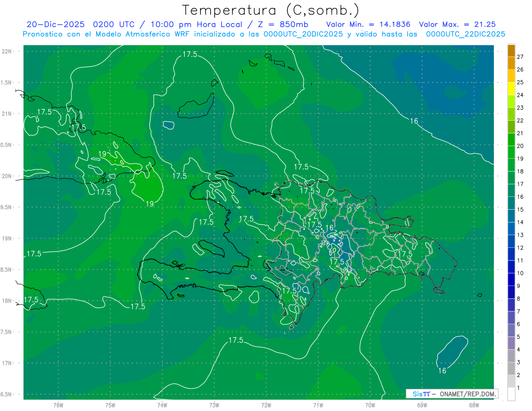Select the 68W longitude axis label
Image resolution: width=532 pixels, height=411 pixels.
pyautogui.click(x=474, y=405)
